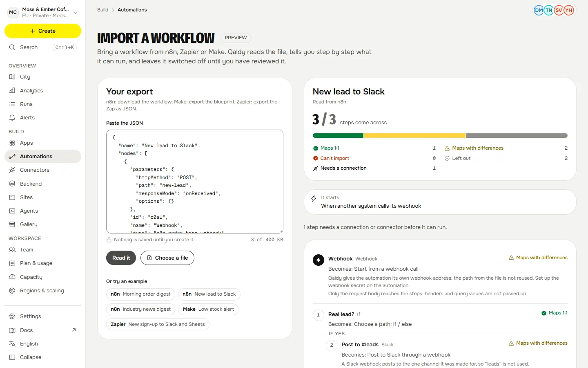This screenshot has width=588, height=368.
Task: Load the n8n New lead to Slack example
Action: (209, 294)
